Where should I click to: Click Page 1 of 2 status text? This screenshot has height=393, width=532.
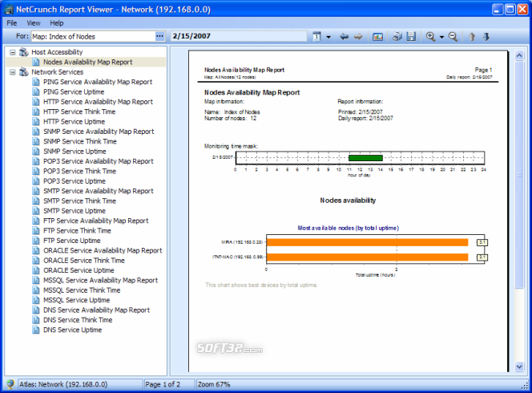pos(163,384)
